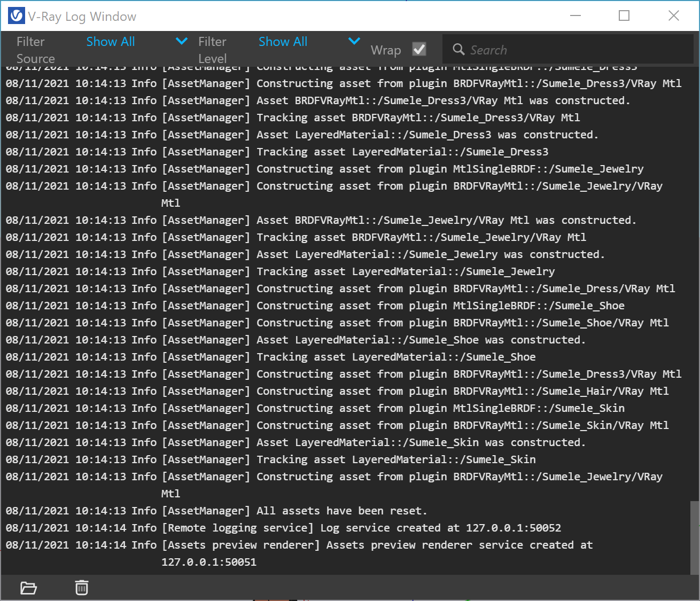This screenshot has width=700, height=601.
Task: Select 'Tracking asset LayeredMaterial::/Sumele_Skin' line
Action: click(270, 459)
